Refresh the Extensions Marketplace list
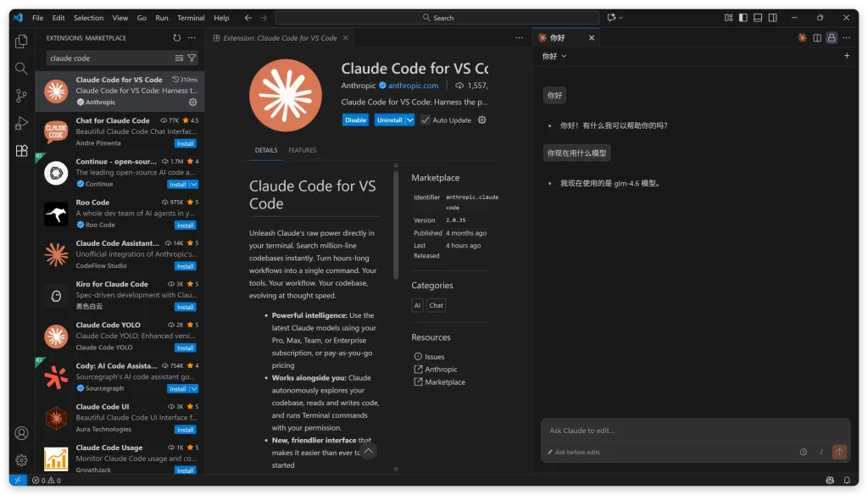 click(176, 38)
